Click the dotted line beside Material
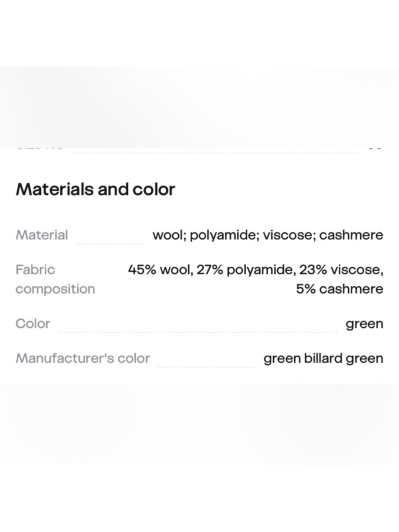This screenshot has width=399, height=532. pyautogui.click(x=110, y=243)
